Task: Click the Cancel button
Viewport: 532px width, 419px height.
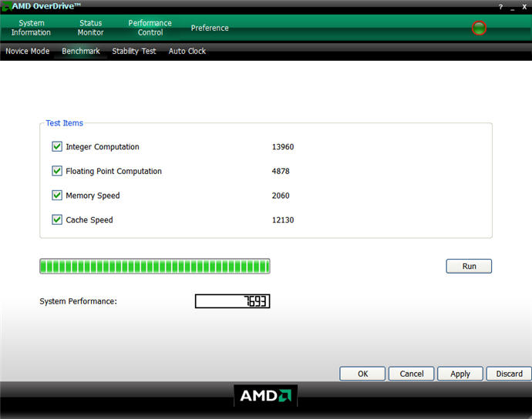Action: pos(411,374)
